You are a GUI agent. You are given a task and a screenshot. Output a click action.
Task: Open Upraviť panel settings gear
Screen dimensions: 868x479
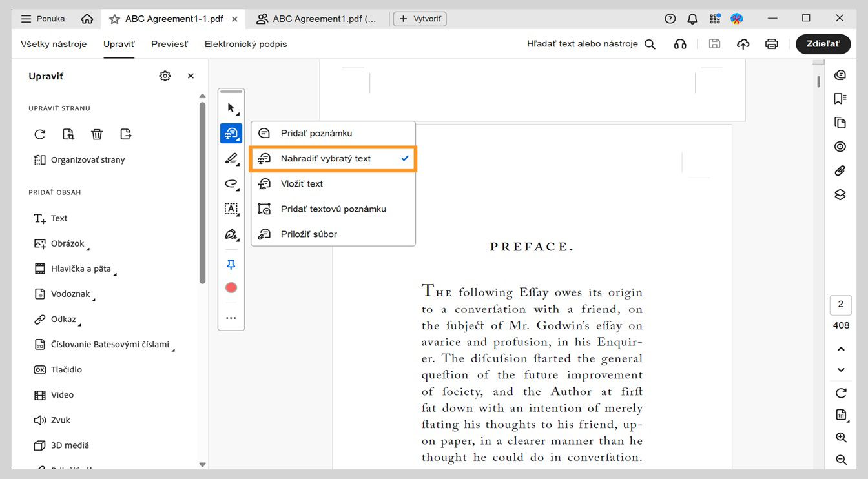pos(165,76)
